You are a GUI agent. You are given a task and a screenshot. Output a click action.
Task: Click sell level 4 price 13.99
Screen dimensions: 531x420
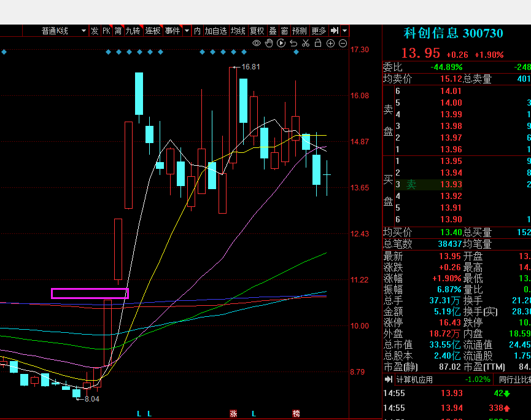(451, 114)
